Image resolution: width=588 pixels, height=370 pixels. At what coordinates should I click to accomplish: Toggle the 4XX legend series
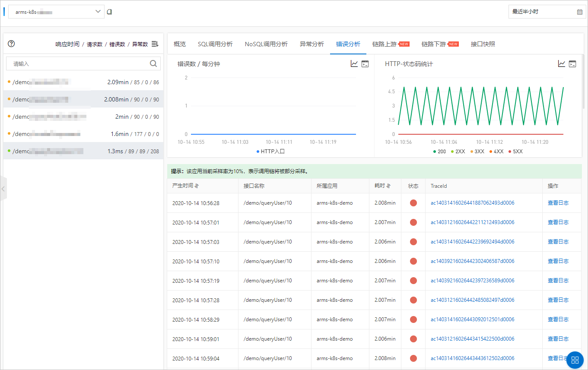(x=496, y=152)
